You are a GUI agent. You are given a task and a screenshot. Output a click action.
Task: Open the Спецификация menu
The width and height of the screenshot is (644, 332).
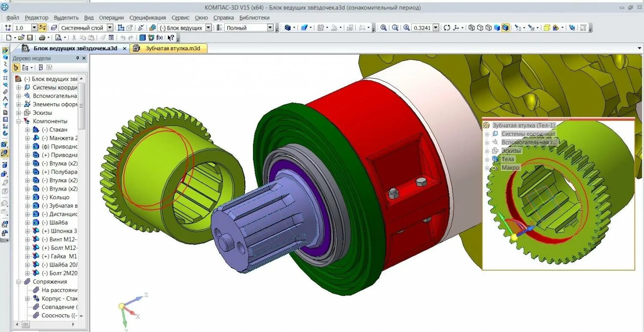147,18
